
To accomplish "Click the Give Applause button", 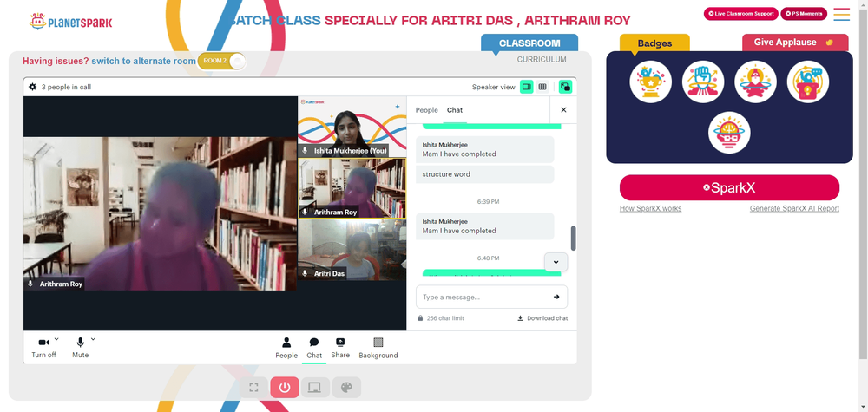I will click(795, 43).
